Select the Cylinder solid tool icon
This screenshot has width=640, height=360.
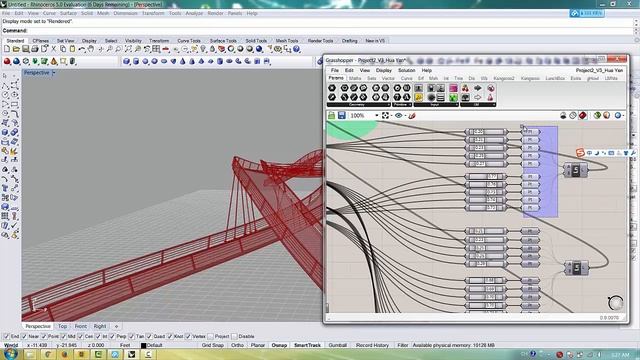pyautogui.click(x=136, y=62)
